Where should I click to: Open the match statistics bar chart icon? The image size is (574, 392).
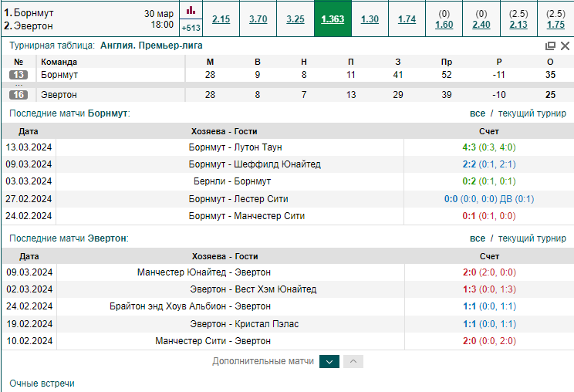pyautogui.click(x=191, y=10)
